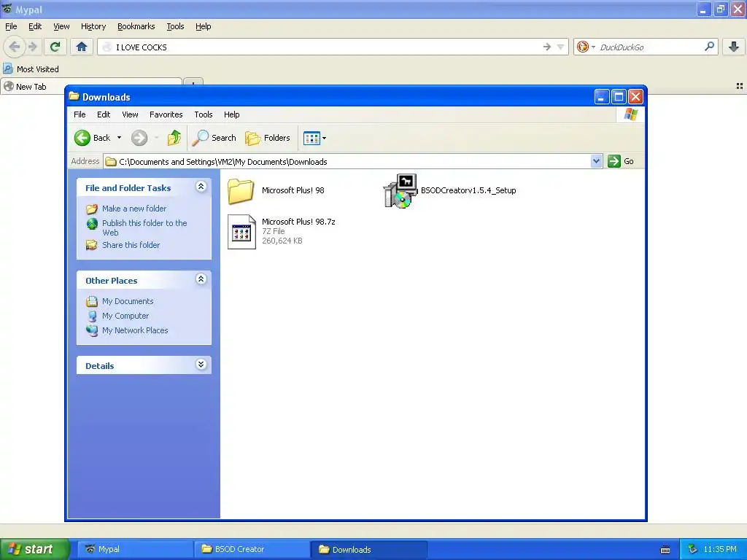747x560 pixels.
Task: Open My Network Places link
Action: (x=135, y=330)
